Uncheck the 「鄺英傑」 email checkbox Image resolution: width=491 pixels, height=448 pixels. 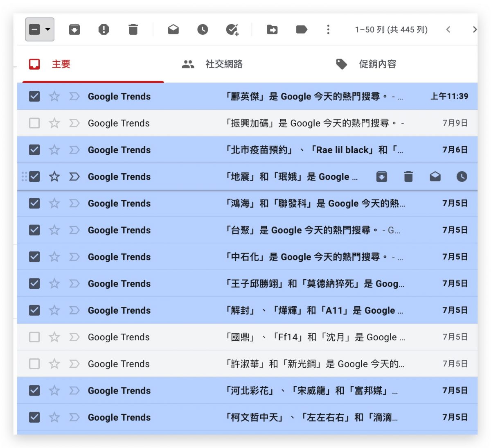click(x=34, y=96)
